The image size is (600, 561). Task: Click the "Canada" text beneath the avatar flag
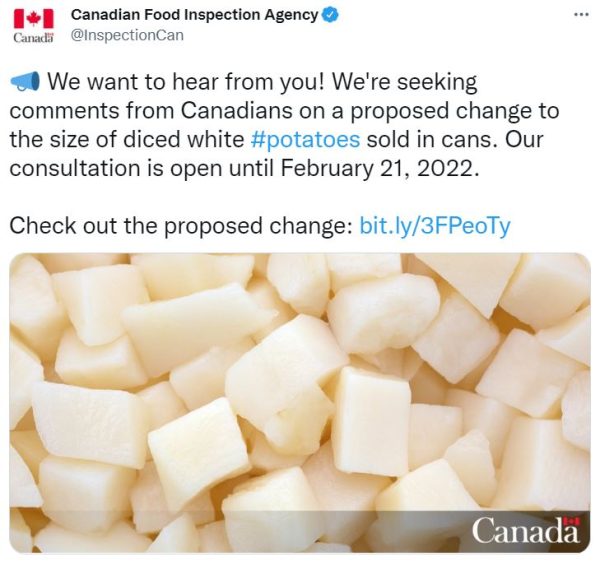[x=33, y=37]
